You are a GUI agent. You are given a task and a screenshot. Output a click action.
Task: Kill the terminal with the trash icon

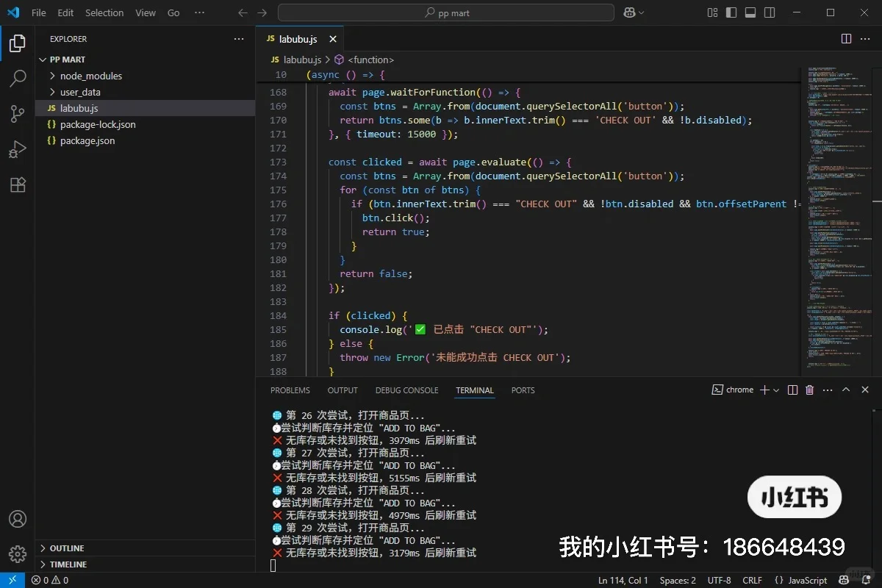click(x=810, y=390)
